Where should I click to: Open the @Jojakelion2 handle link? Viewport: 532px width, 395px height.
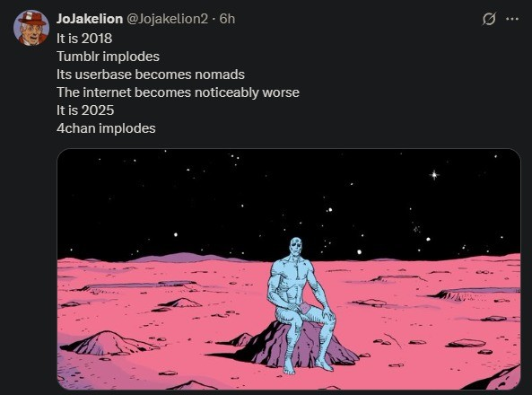[167, 19]
